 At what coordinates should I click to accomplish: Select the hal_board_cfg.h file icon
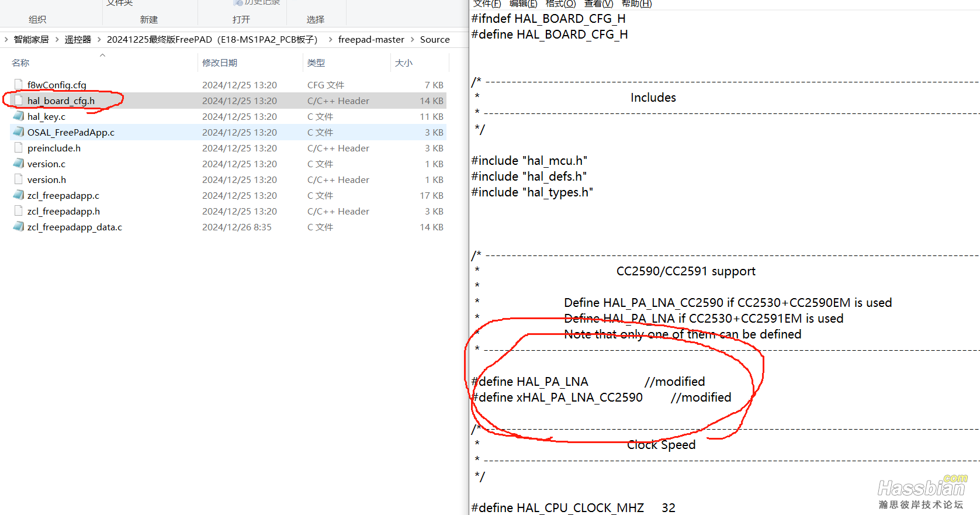(18, 101)
